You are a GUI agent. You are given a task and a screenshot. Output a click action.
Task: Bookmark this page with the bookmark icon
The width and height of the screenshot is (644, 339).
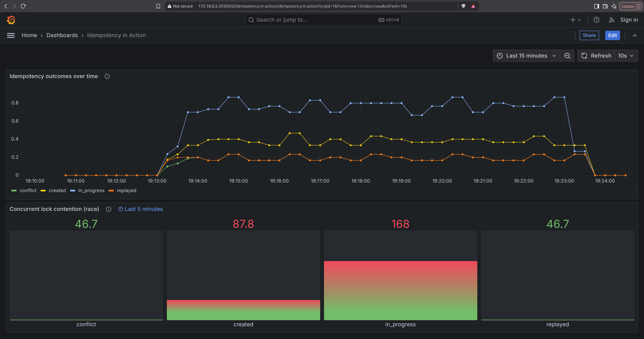coord(158,6)
